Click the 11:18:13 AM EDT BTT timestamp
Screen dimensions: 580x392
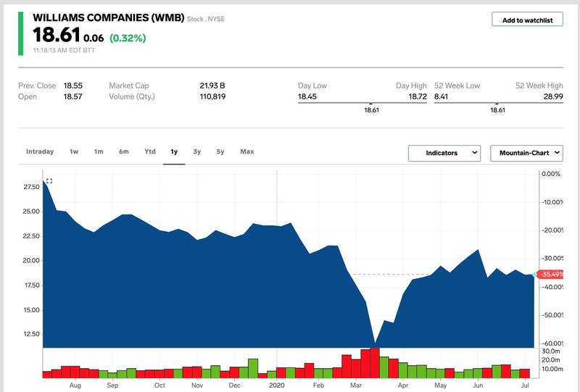(64, 50)
